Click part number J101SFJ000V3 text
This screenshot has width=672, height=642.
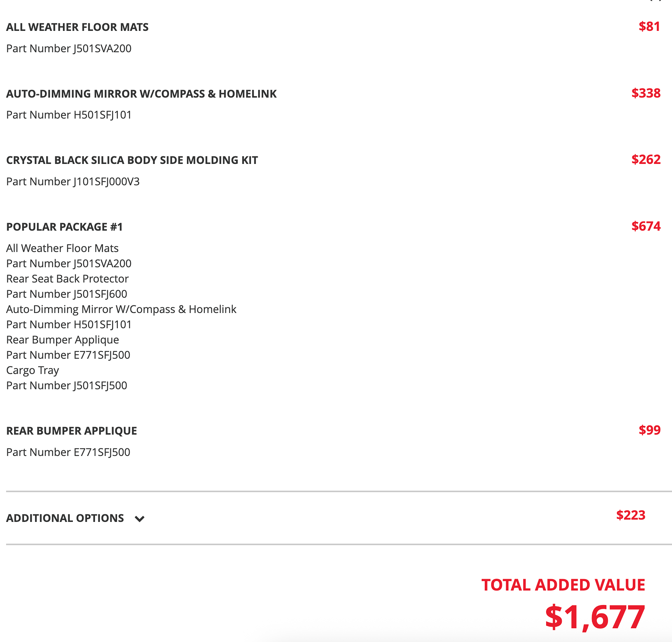(x=107, y=181)
